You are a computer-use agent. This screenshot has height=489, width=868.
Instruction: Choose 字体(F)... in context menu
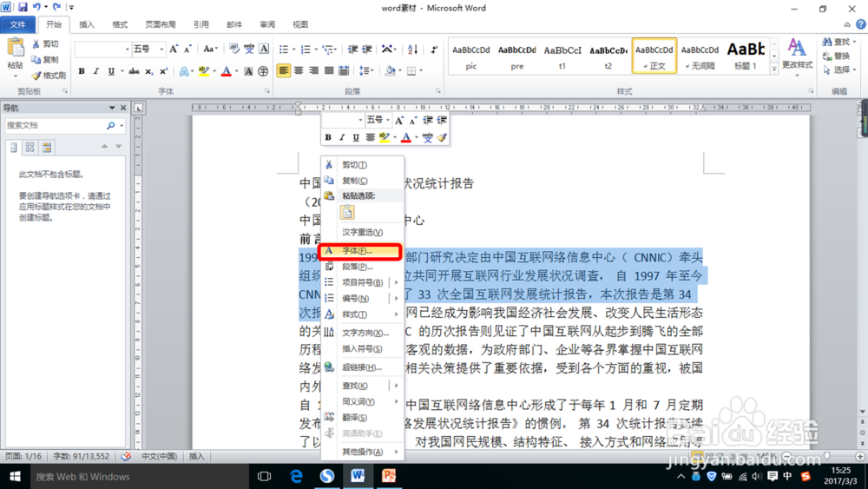360,251
